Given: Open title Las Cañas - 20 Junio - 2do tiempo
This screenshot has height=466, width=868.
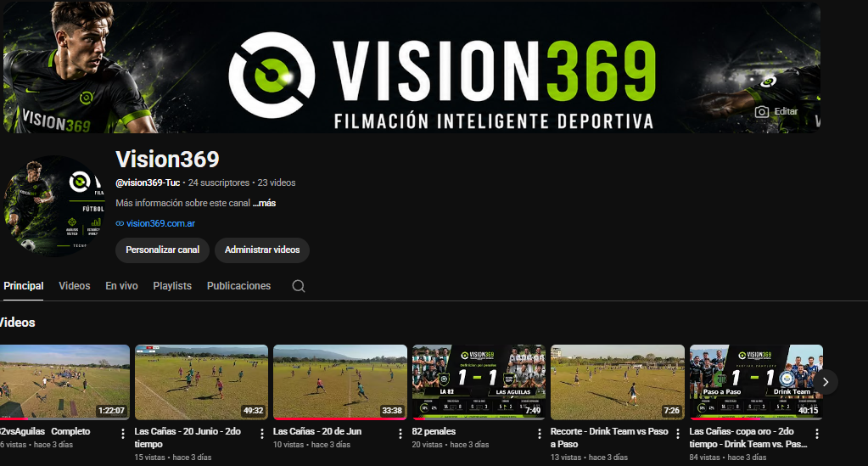Looking at the screenshot, I should (x=188, y=437).
